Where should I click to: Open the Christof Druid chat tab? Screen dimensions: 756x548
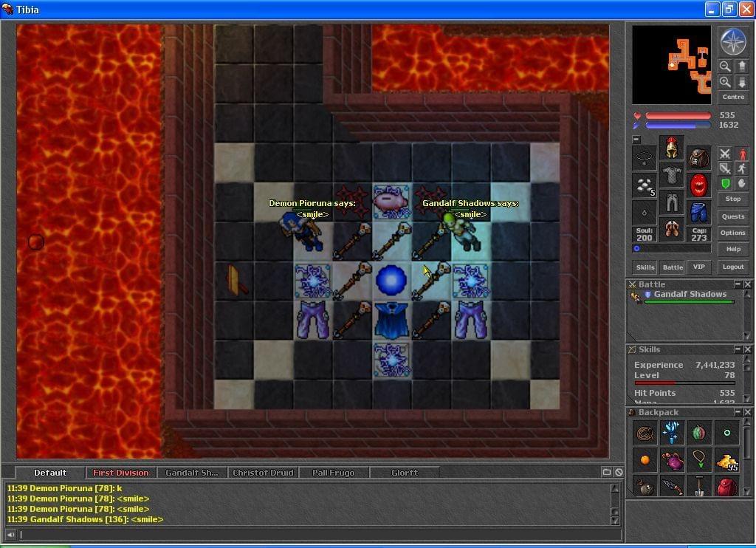click(x=263, y=473)
